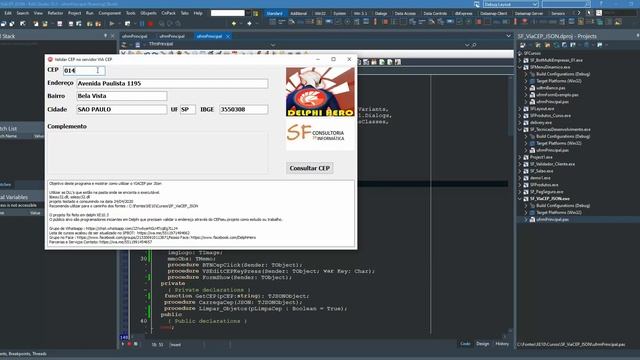Select demo1.exe in Projects tree
The image size is (640, 360).
point(540,178)
